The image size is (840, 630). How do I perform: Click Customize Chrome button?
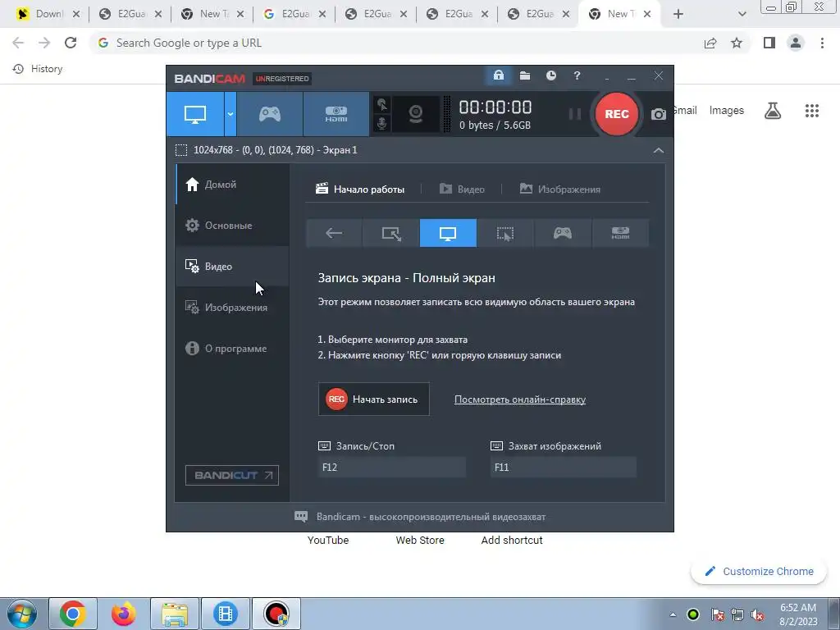pos(759,571)
